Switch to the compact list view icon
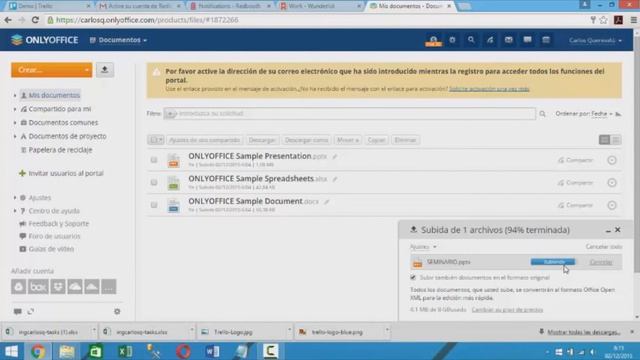Image resolution: width=640 pixels, height=360 pixels. (x=616, y=140)
